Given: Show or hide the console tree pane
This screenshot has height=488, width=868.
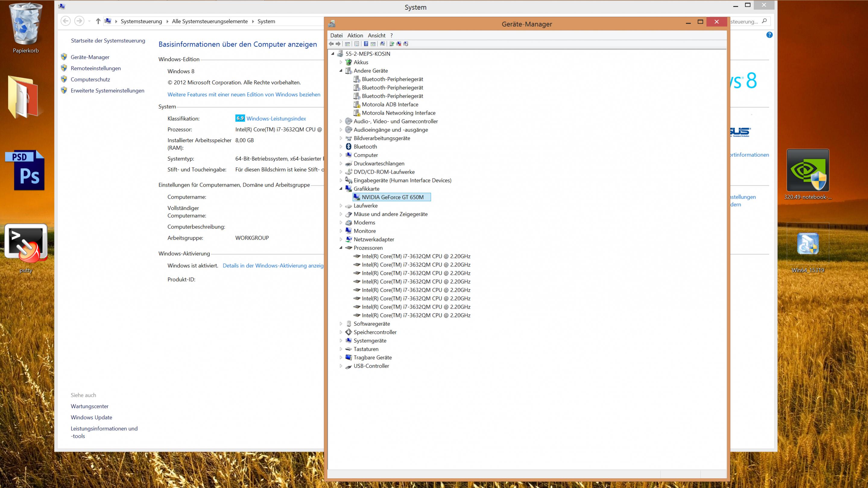Looking at the screenshot, I should 347,44.
